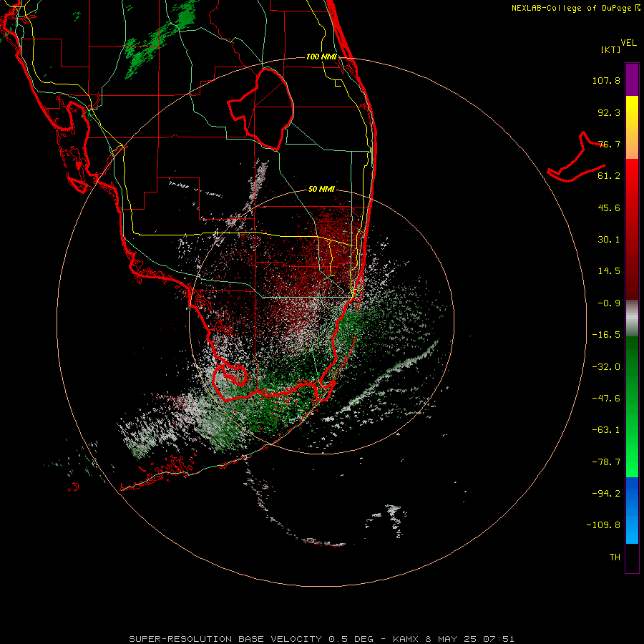The height and width of the screenshot is (644, 644).
Task: Click the 14.5 legend value
Action: coord(609,271)
